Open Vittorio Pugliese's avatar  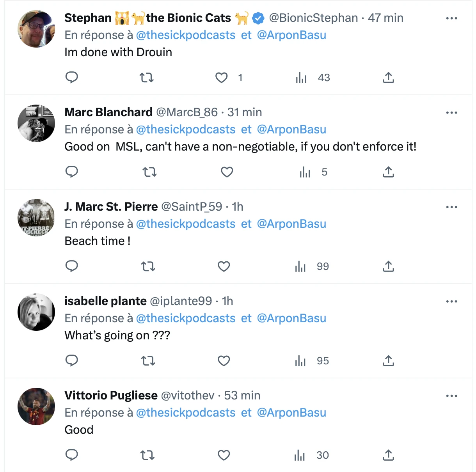pos(36,406)
